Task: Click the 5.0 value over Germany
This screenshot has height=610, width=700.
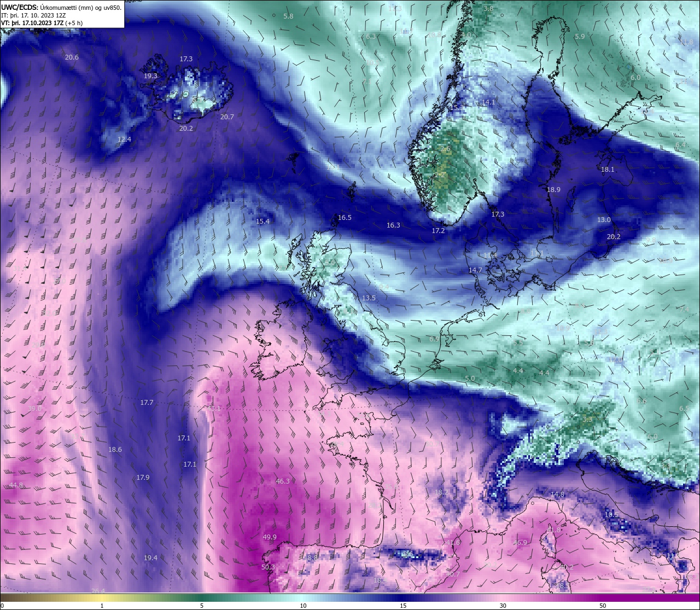Action: click(x=470, y=379)
